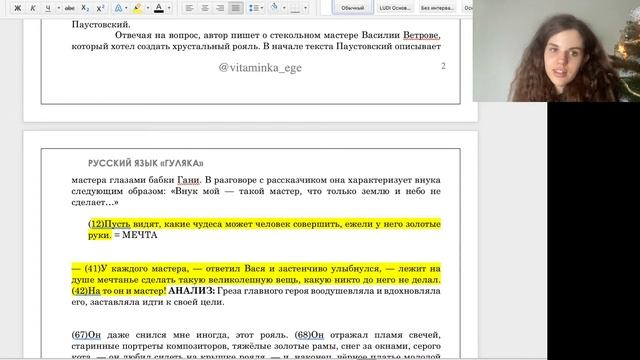Screen dimensions: 640x360
Task: Click the underlined word Ветрове
Action: pos(422,36)
